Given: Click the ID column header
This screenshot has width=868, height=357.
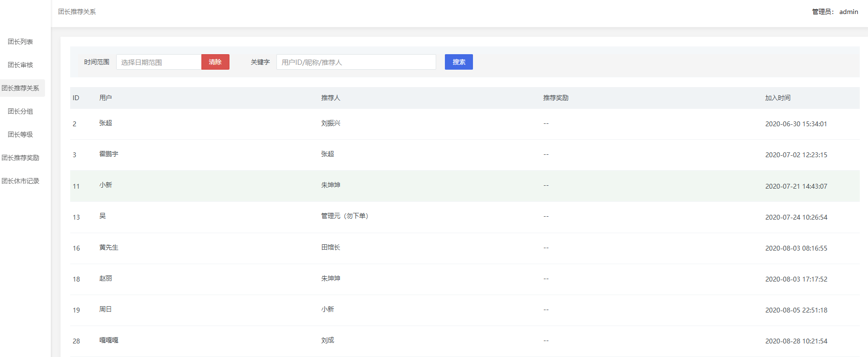Looking at the screenshot, I should (x=76, y=98).
